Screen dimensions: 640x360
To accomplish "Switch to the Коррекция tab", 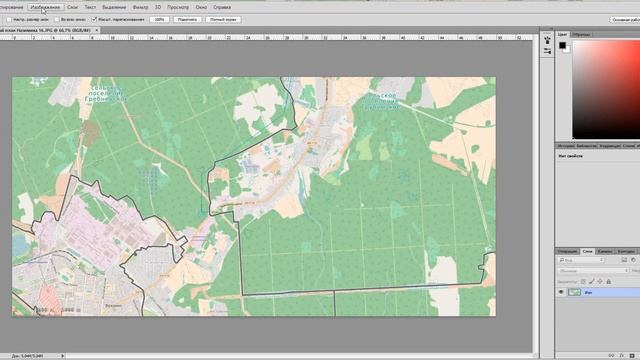I will (x=609, y=146).
